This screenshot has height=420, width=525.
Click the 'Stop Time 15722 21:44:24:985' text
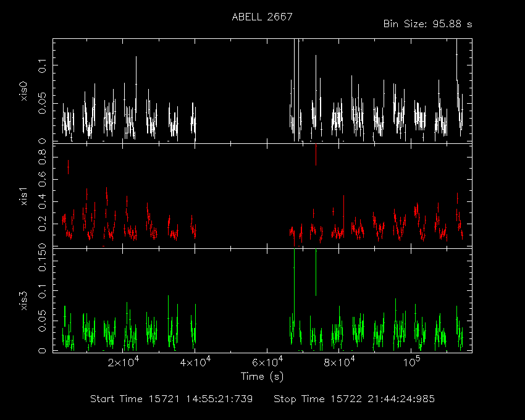[355, 399]
